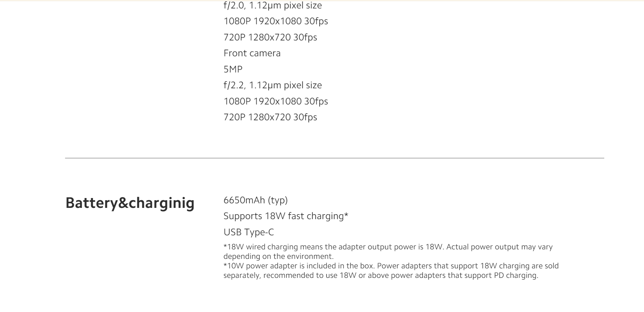Image resolution: width=644 pixels, height=312 pixels.
Task: Click the first 720P 1280x720 30fps line
Action: coord(270,37)
